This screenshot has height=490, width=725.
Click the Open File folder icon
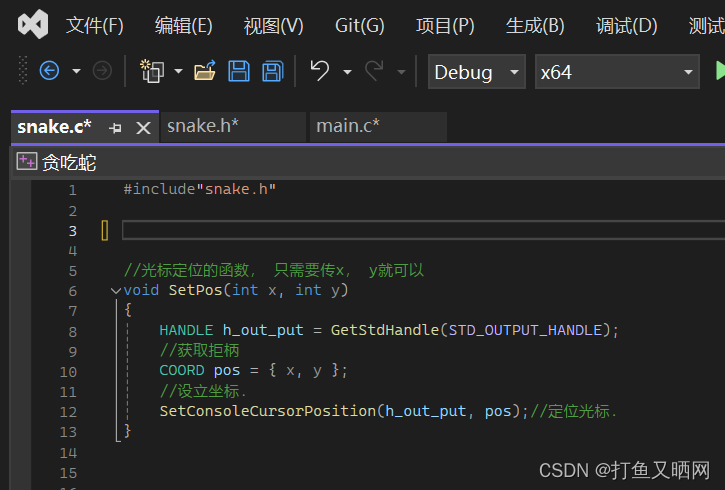tap(205, 71)
